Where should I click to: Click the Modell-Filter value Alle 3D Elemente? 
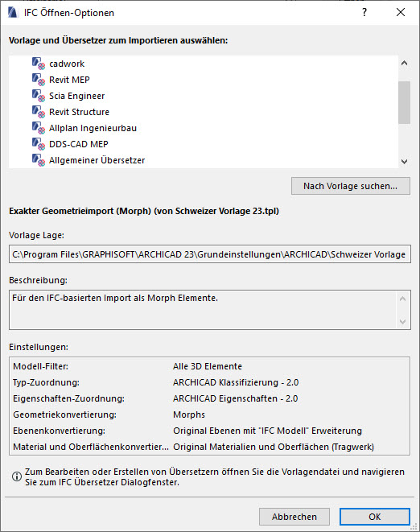click(208, 366)
